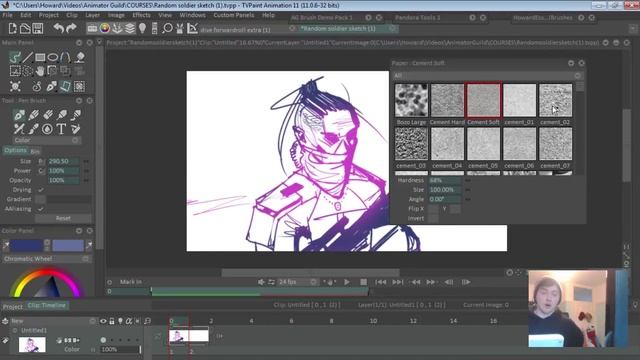Toggle the light bulb icon in the timeline header
Screen dimensions: 640x360
[120, 321]
